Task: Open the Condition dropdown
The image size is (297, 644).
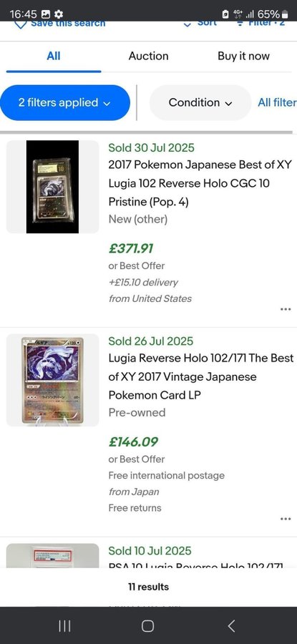Action: pyautogui.click(x=200, y=102)
